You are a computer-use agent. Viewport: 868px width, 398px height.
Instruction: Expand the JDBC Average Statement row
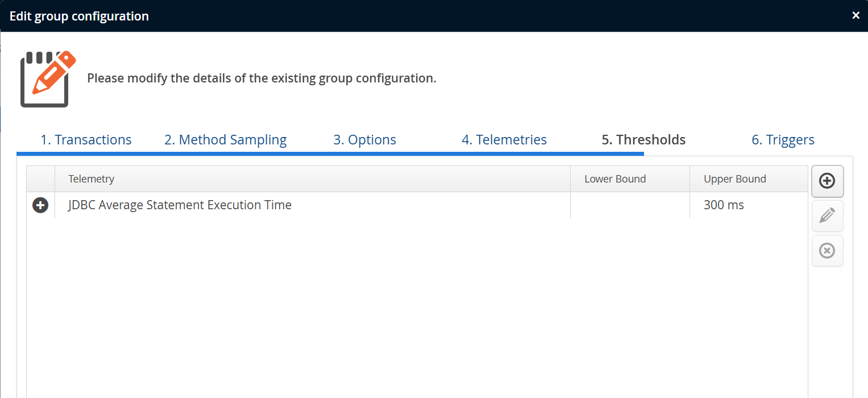coord(40,205)
